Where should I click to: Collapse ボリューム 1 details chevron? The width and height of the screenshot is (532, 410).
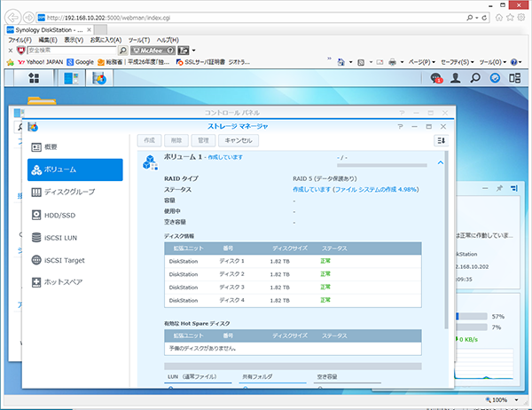click(441, 162)
